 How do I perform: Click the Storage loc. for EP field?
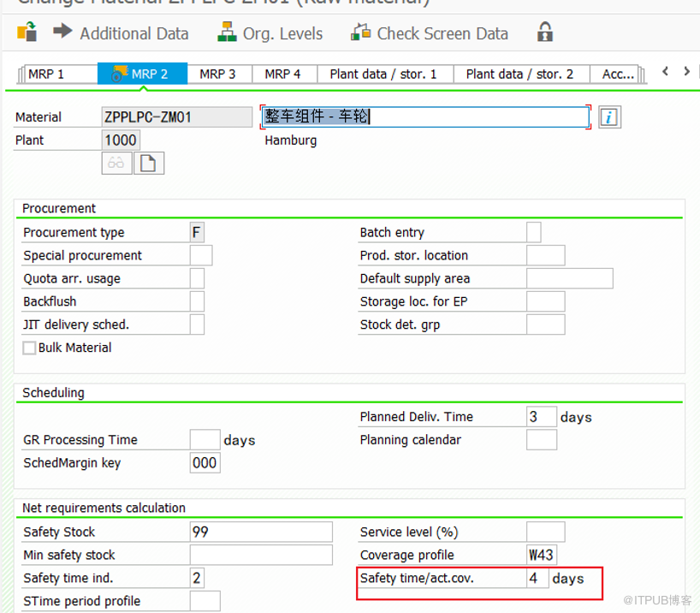coord(545,301)
